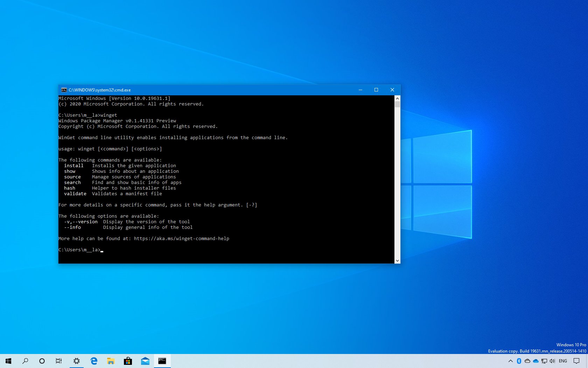Open OneDrive from the system tray

click(535, 361)
